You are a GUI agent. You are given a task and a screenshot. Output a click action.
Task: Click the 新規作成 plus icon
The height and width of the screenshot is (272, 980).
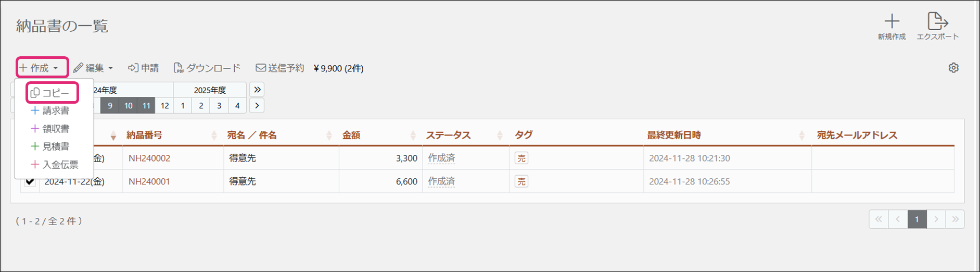pos(892,22)
